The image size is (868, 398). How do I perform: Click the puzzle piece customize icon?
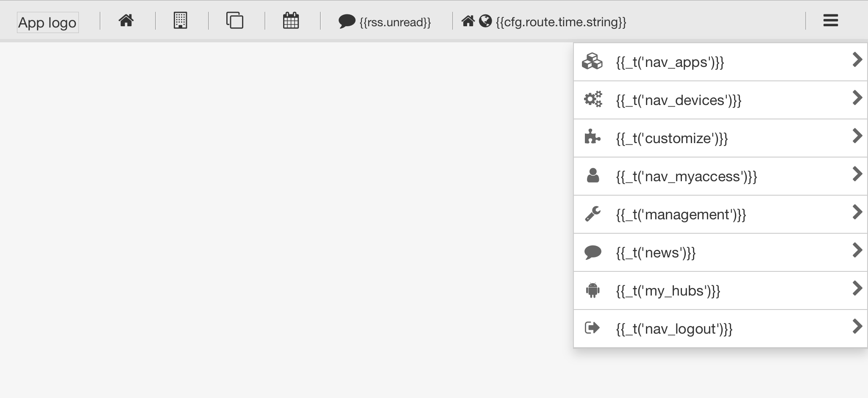click(x=592, y=138)
